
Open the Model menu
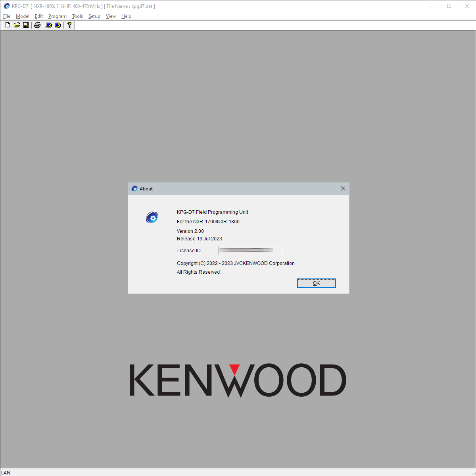[x=23, y=16]
